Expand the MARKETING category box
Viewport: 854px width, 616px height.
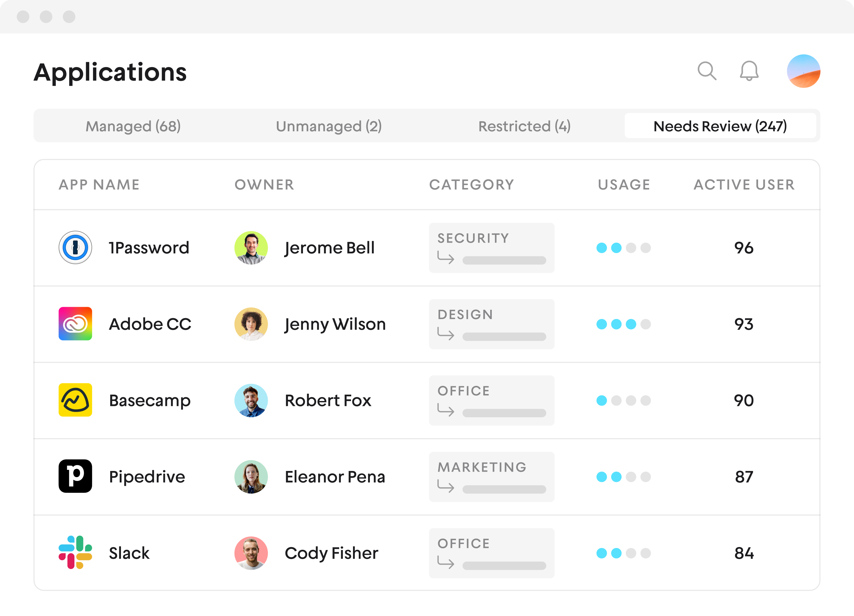(x=491, y=477)
